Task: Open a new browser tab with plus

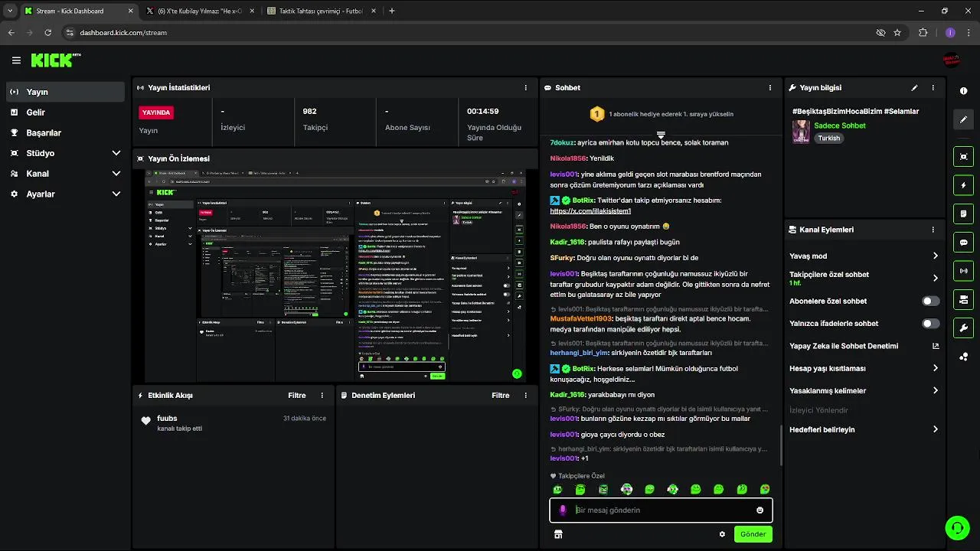Action: click(x=392, y=11)
